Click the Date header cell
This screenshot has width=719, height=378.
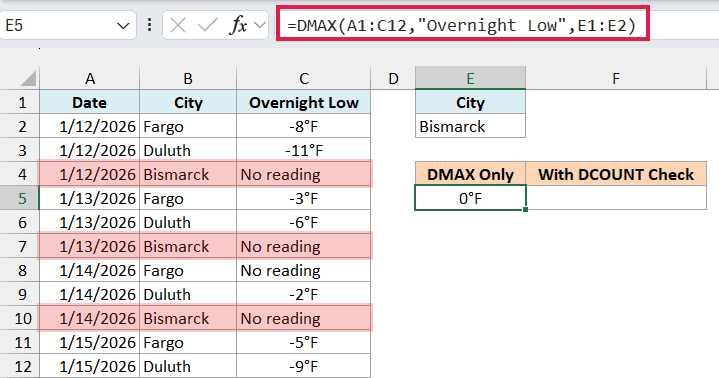[90, 102]
